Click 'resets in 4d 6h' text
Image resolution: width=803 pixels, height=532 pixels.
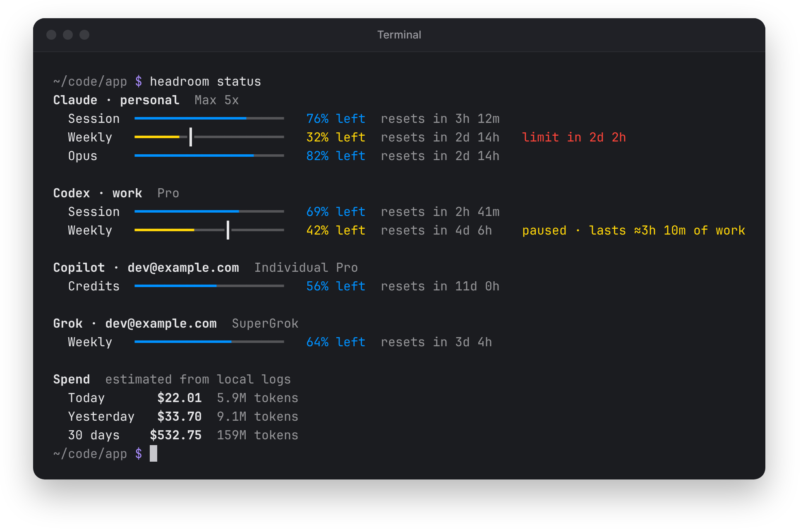[x=436, y=230]
